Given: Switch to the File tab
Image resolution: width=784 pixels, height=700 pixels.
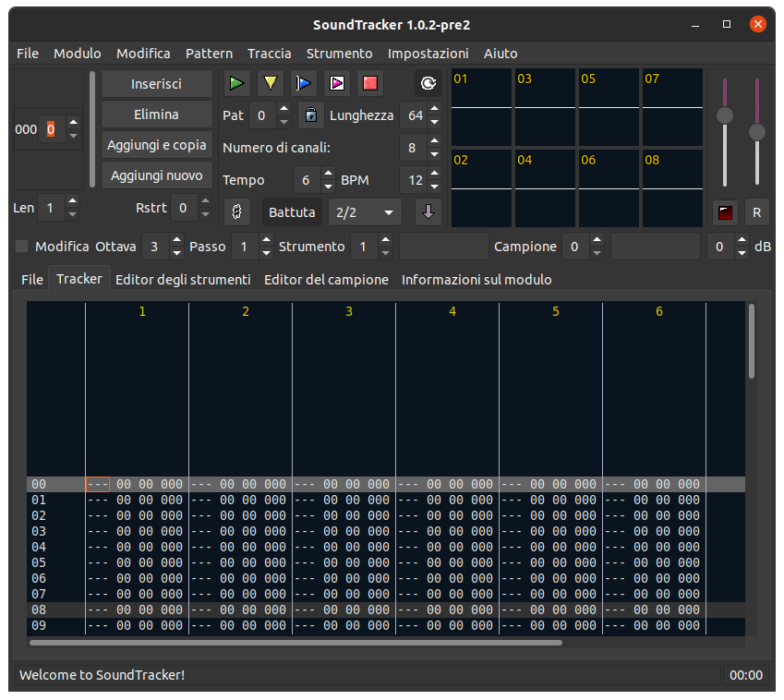Looking at the screenshot, I should [32, 280].
